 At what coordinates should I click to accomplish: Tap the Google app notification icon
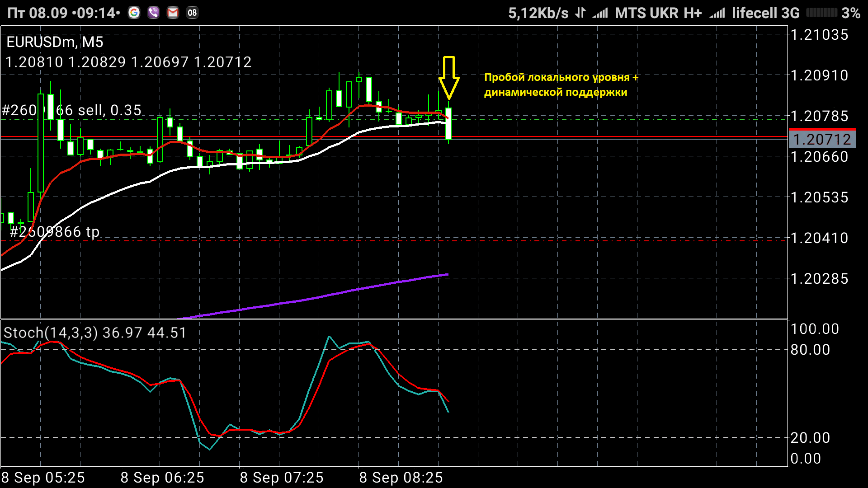tap(134, 13)
